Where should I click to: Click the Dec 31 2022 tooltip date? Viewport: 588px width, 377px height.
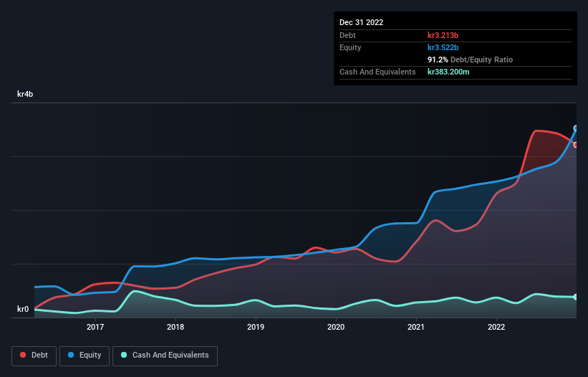pos(361,22)
